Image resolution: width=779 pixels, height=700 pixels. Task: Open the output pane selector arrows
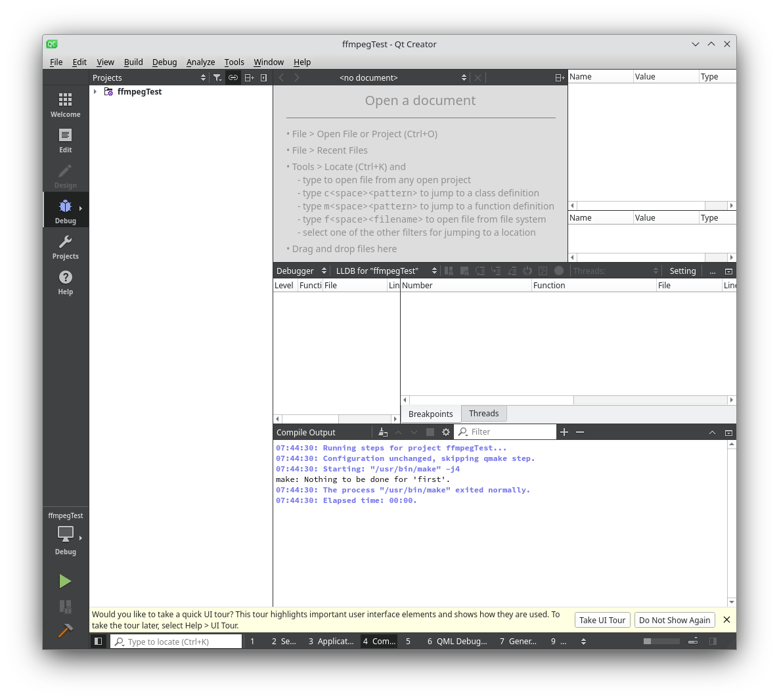583,642
